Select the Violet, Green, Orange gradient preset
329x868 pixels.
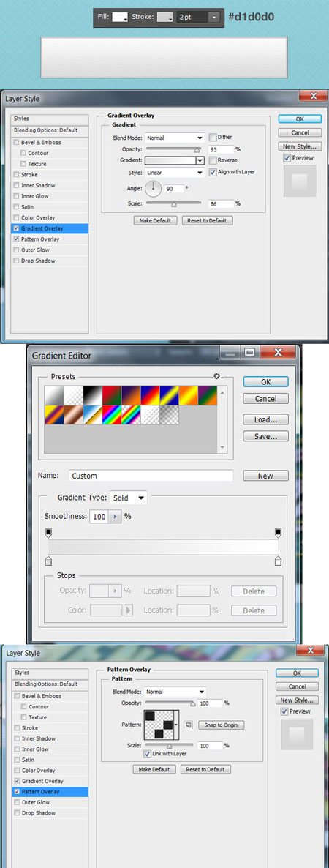206,396
